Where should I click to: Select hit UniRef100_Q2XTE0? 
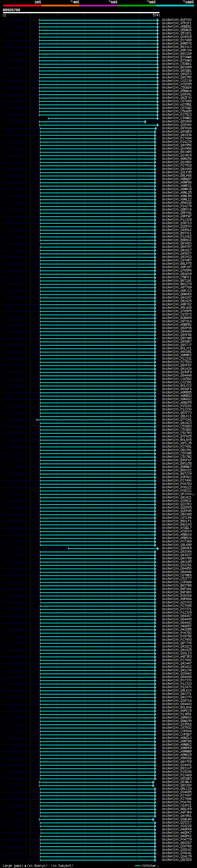pos(176,504)
